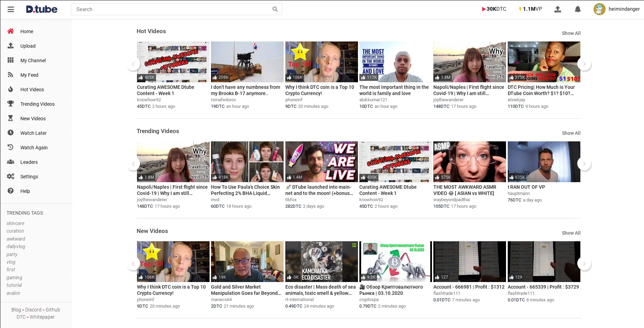
Task: Open the WE ARE LIVE video thumbnail
Action: [321, 162]
